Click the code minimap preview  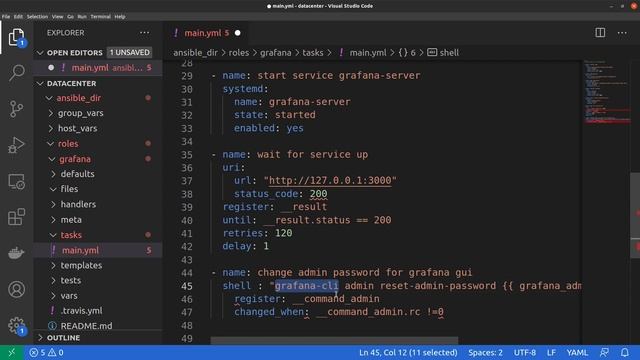pos(606,92)
